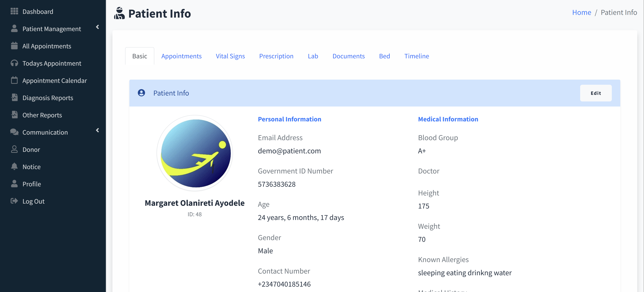Click the Notice bell icon
644x292 pixels.
[x=14, y=167]
